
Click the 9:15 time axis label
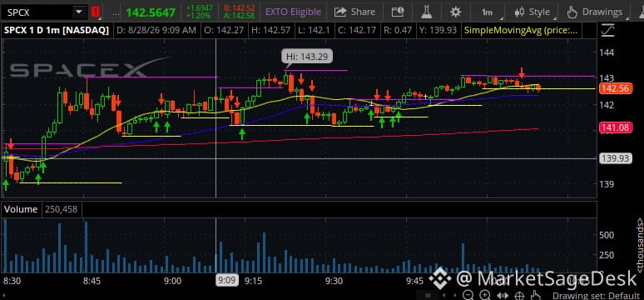[x=254, y=282]
